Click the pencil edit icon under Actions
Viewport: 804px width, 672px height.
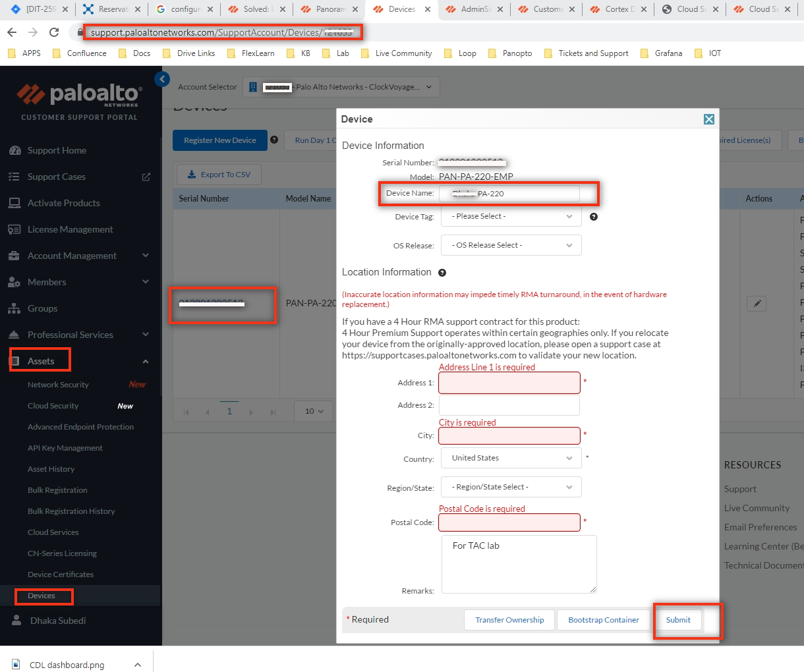click(x=756, y=304)
